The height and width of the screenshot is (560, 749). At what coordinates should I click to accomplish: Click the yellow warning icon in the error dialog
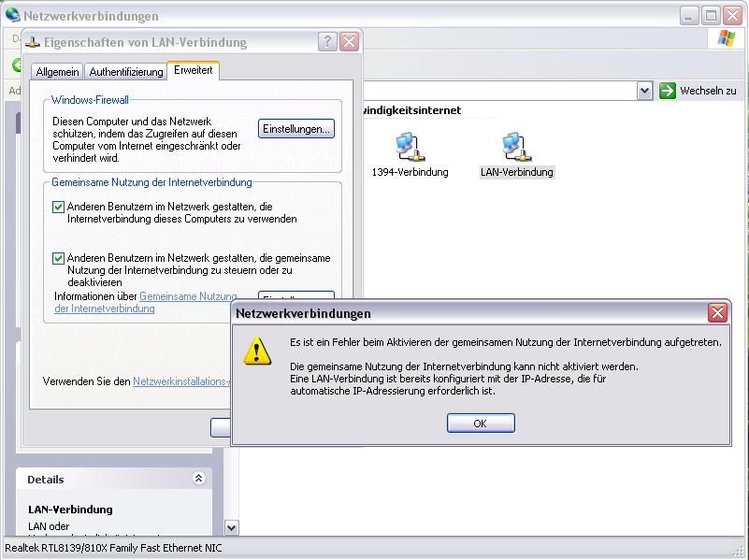point(257,352)
